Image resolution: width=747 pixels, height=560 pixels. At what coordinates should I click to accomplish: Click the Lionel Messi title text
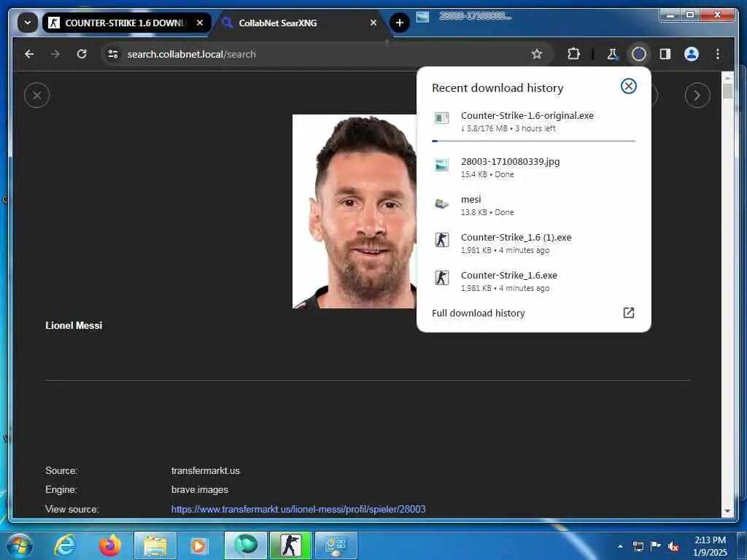[x=74, y=325]
